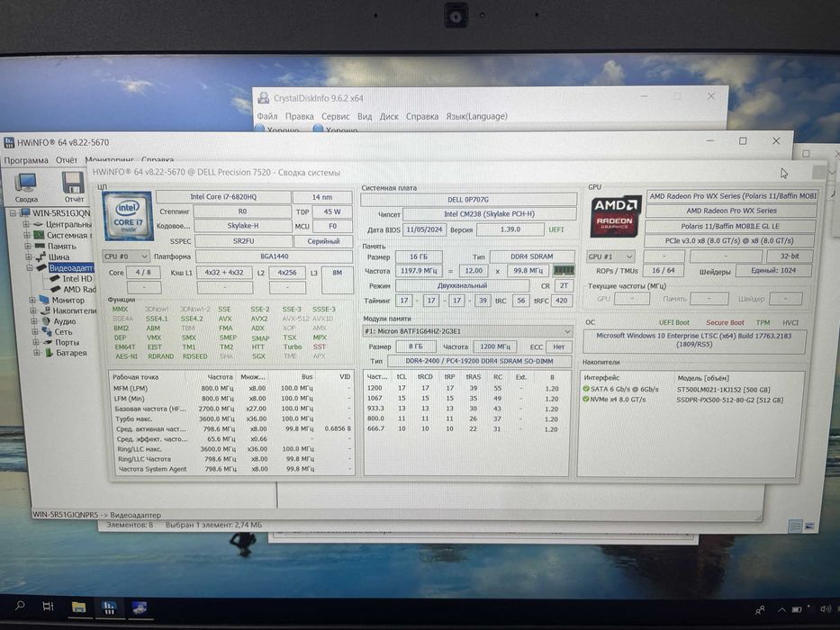Click the details view toggle in Explorer status bar
The width and height of the screenshot is (840, 630).
[x=796, y=526]
